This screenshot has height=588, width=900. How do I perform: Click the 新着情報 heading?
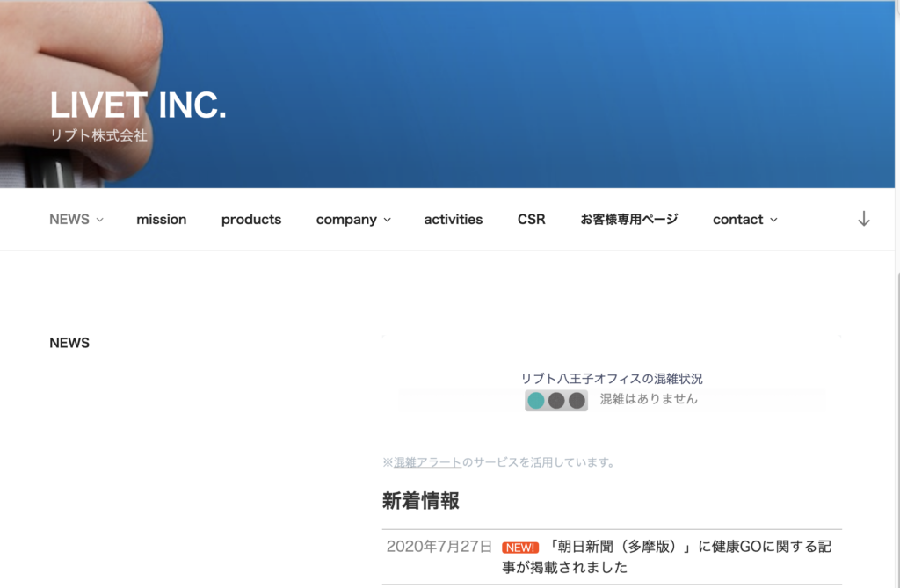(421, 501)
